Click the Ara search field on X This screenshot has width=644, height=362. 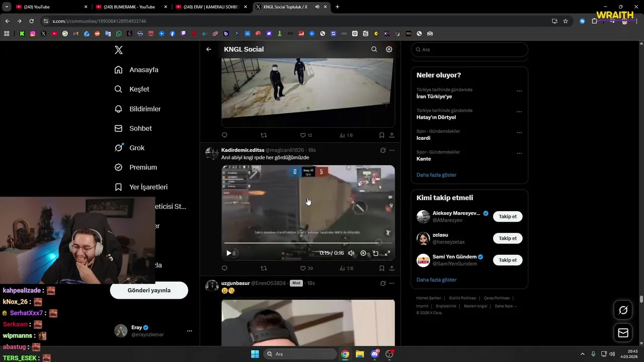click(469, 50)
